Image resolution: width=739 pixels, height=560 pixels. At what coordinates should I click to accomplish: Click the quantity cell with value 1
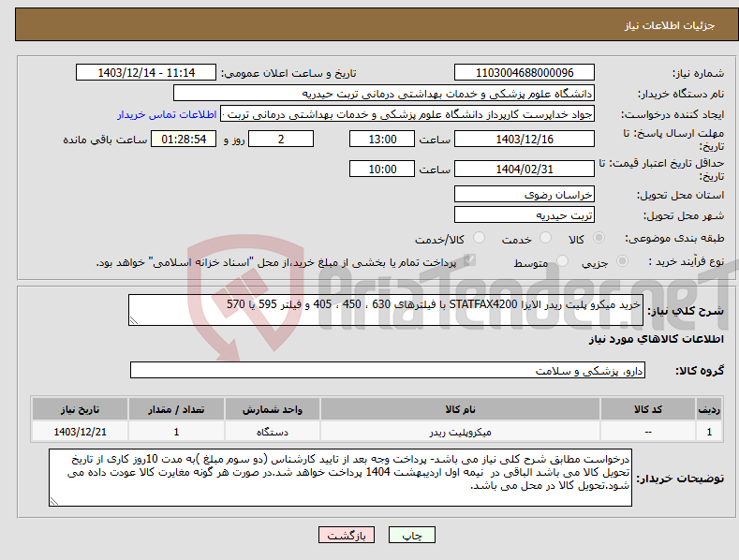coord(176,432)
